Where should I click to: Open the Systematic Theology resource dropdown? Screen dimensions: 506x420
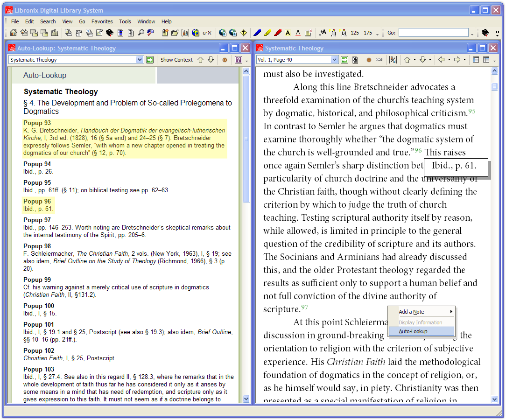140,60
